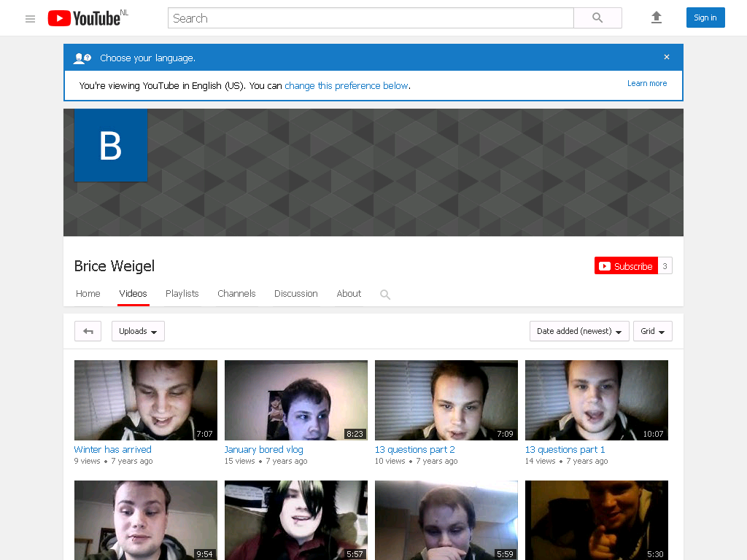Open the second-row video with 9:54 duration
The image size is (747, 560).
[146, 520]
